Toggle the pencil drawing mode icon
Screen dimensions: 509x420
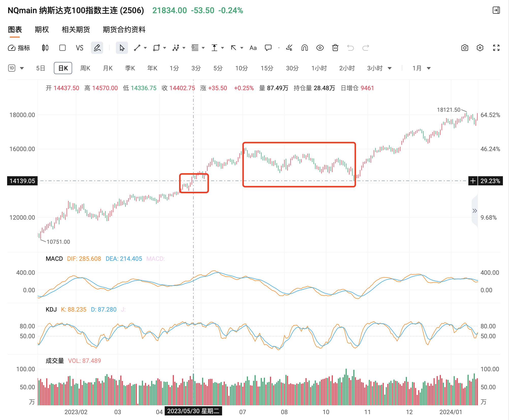(x=97, y=48)
